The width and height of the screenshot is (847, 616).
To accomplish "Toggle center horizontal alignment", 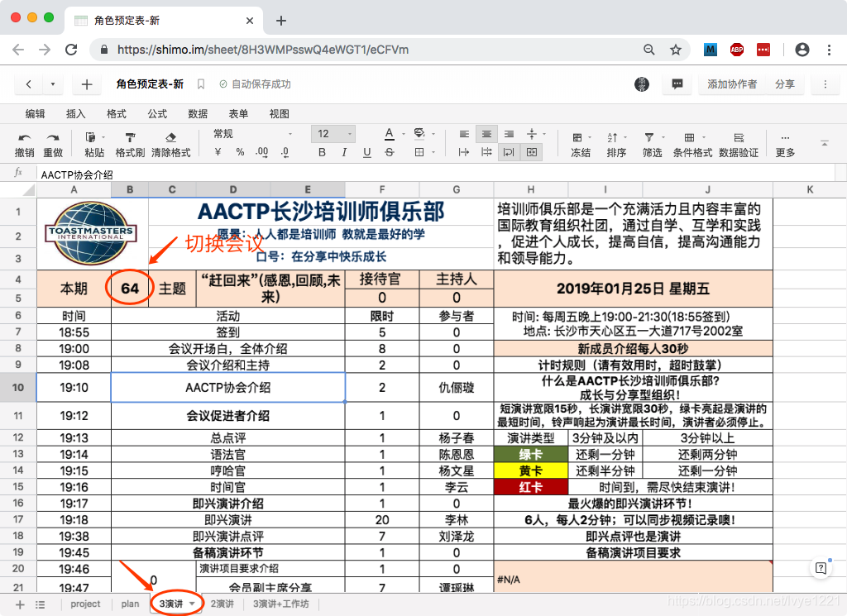I will tap(486, 134).
